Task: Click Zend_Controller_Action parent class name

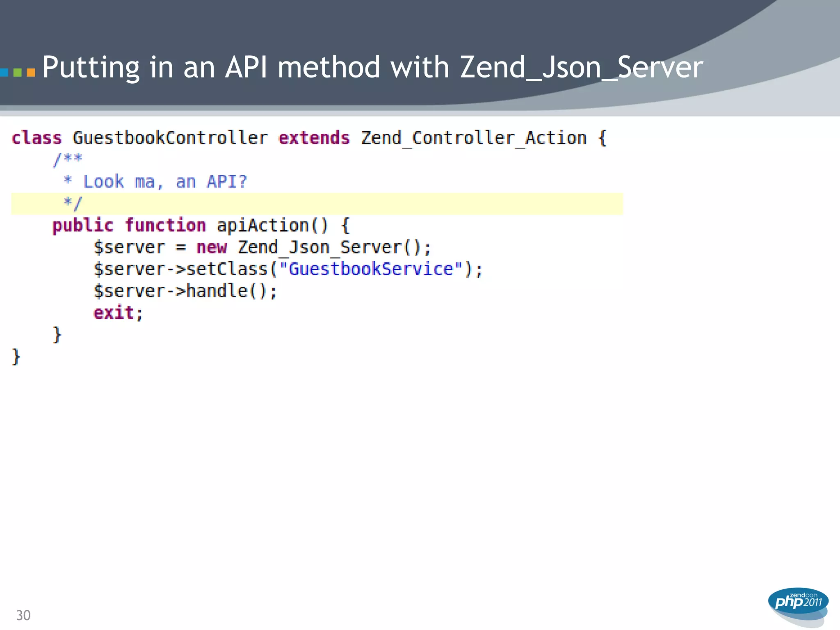Action: coord(473,138)
